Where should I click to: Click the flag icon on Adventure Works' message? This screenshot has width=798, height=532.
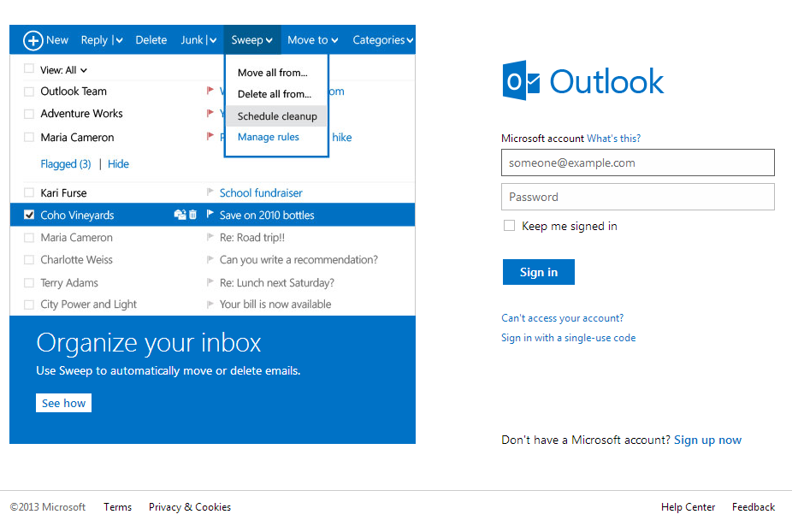point(210,113)
